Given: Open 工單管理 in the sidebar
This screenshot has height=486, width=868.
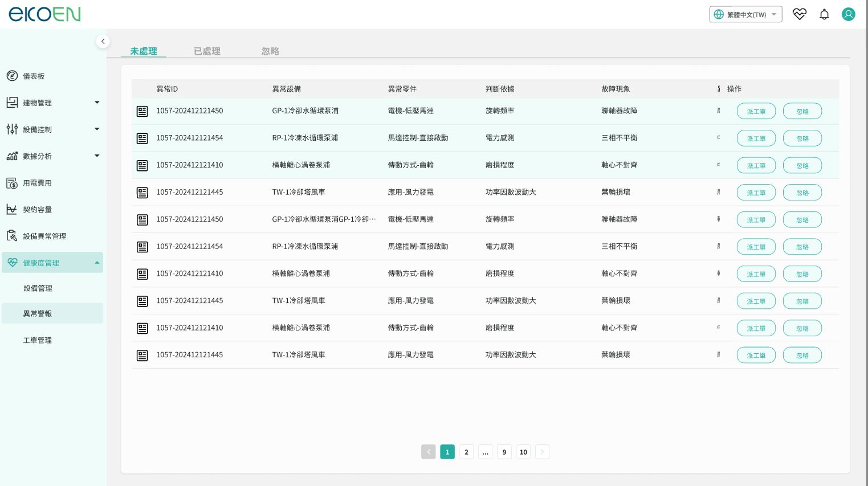Looking at the screenshot, I should (38, 340).
